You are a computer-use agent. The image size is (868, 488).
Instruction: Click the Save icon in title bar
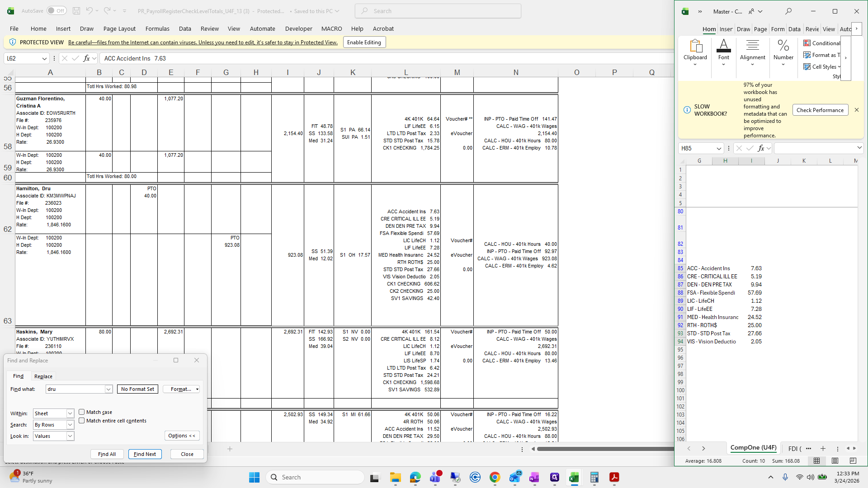[76, 11]
